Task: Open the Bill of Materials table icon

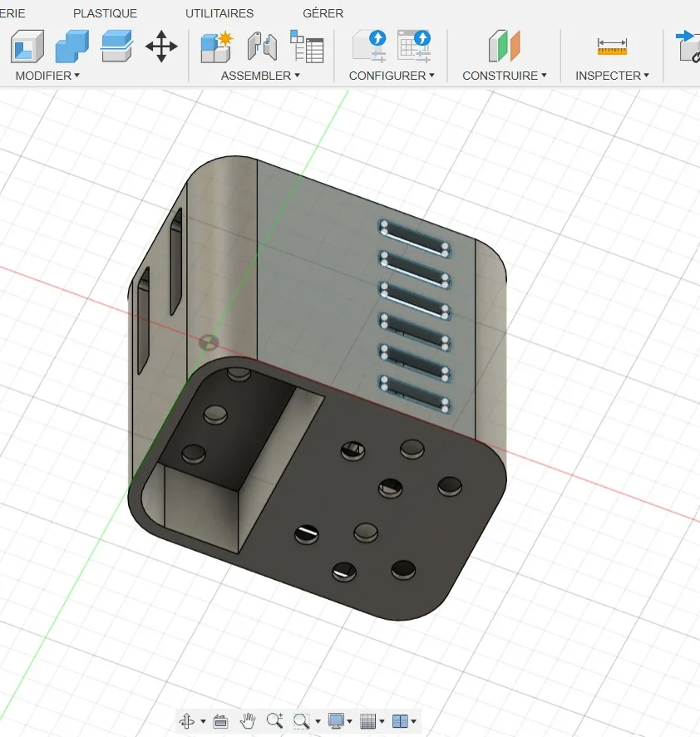Action: 307,46
